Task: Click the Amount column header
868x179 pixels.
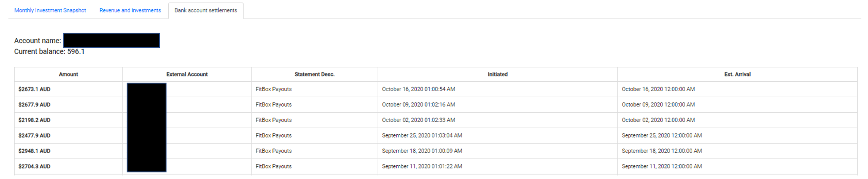Action: click(x=68, y=74)
